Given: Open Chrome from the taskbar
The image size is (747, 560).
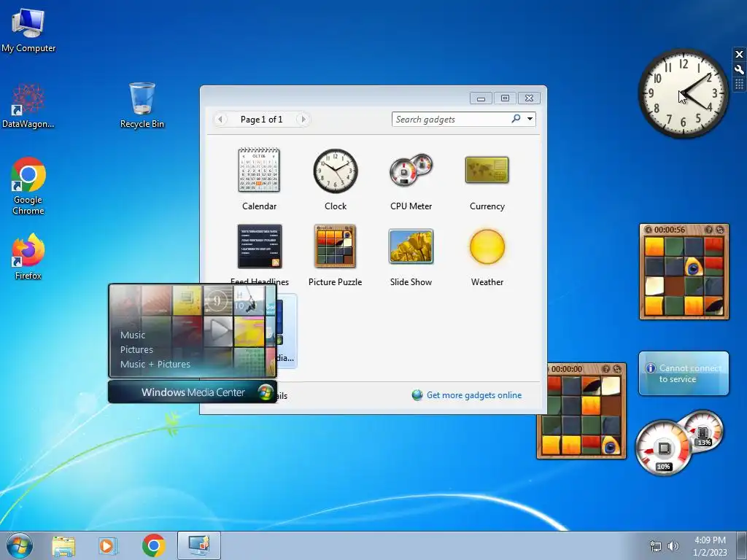Looking at the screenshot, I should 153,545.
